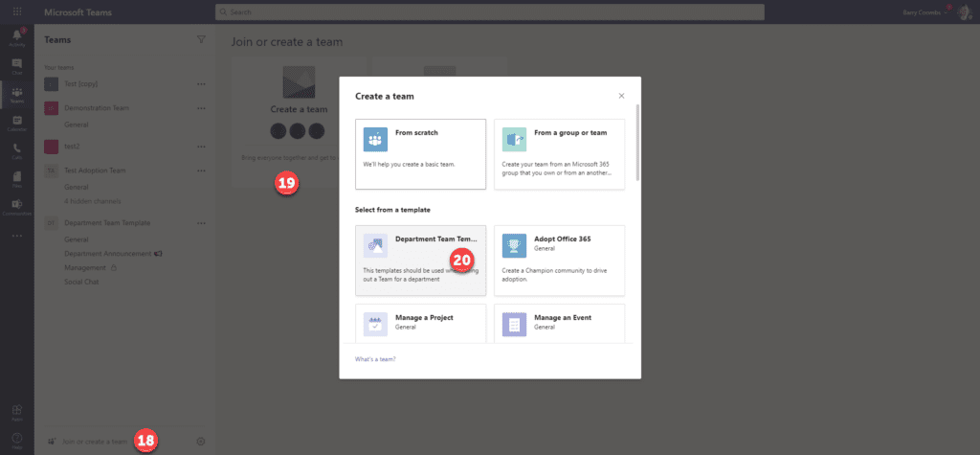This screenshot has height=455, width=980.
Task: Select the Test Adoption Team
Action: [95, 171]
